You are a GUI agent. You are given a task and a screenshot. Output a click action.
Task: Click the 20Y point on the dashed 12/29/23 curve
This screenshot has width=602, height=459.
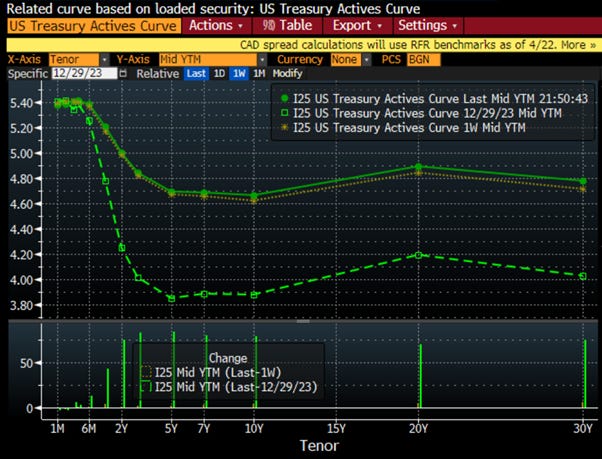point(418,255)
